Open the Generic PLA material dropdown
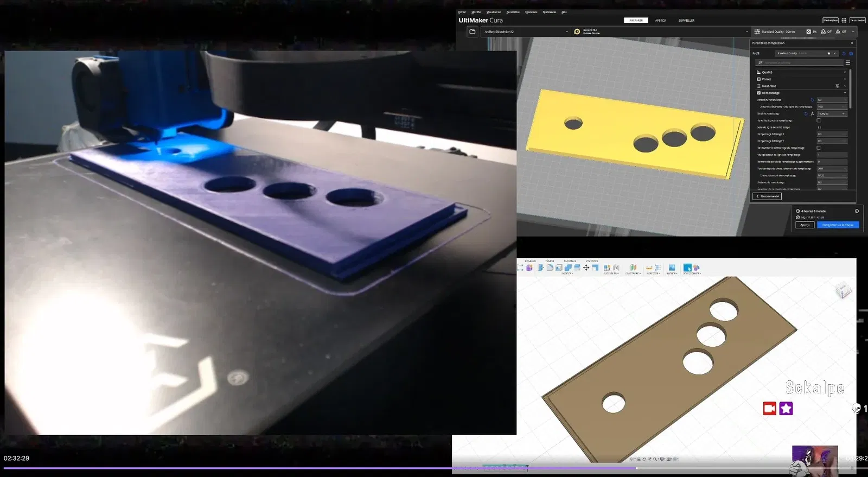Image resolution: width=868 pixels, height=477 pixels. click(661, 31)
